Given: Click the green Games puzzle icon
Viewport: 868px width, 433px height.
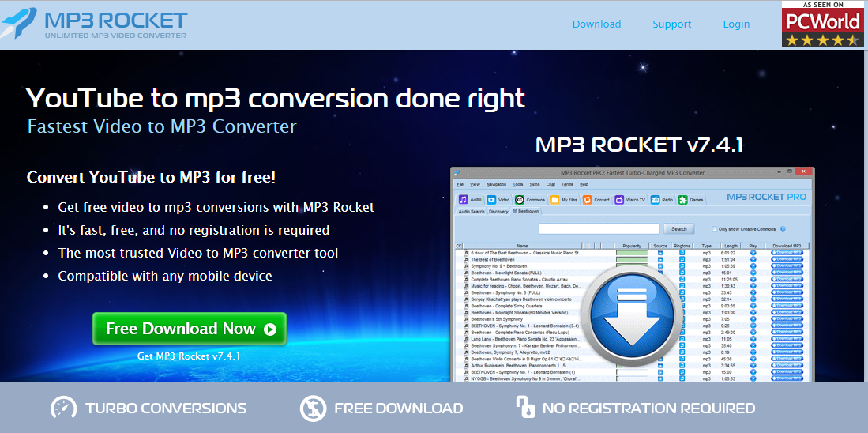Looking at the screenshot, I should pyautogui.click(x=682, y=200).
